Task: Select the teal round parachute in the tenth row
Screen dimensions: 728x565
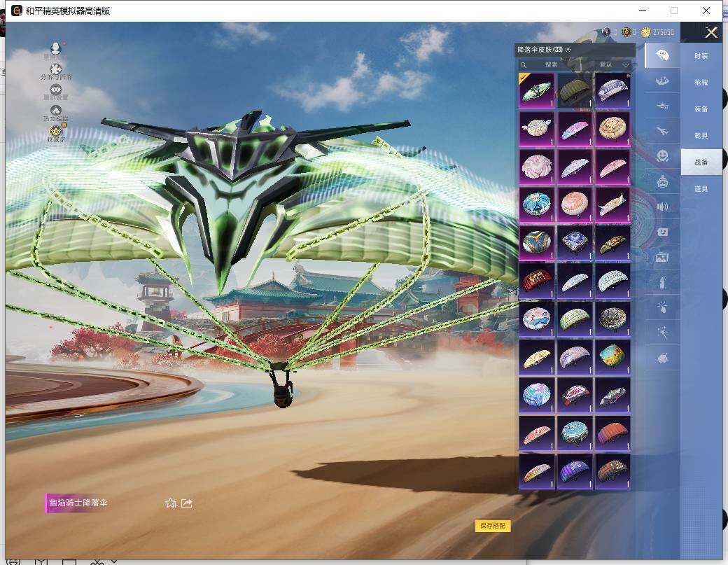Action: click(x=574, y=433)
